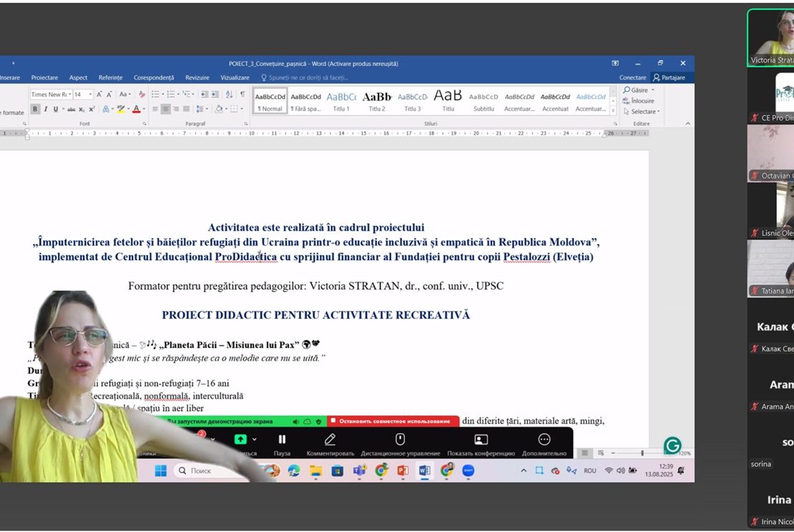The image size is (794, 532).
Task: Toggle Underline formatting
Action: [x=56, y=109]
